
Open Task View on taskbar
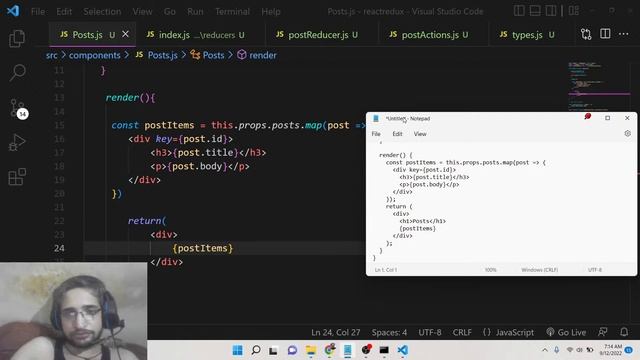click(x=273, y=350)
